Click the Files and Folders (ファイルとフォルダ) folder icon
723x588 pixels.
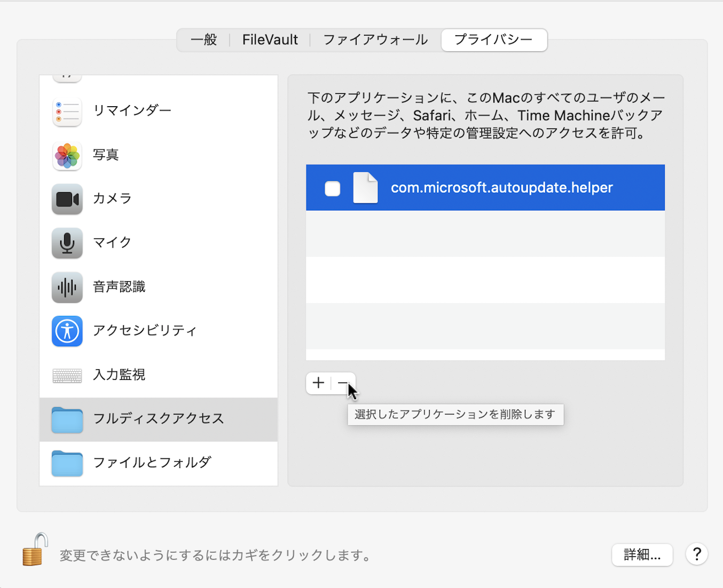tap(67, 463)
